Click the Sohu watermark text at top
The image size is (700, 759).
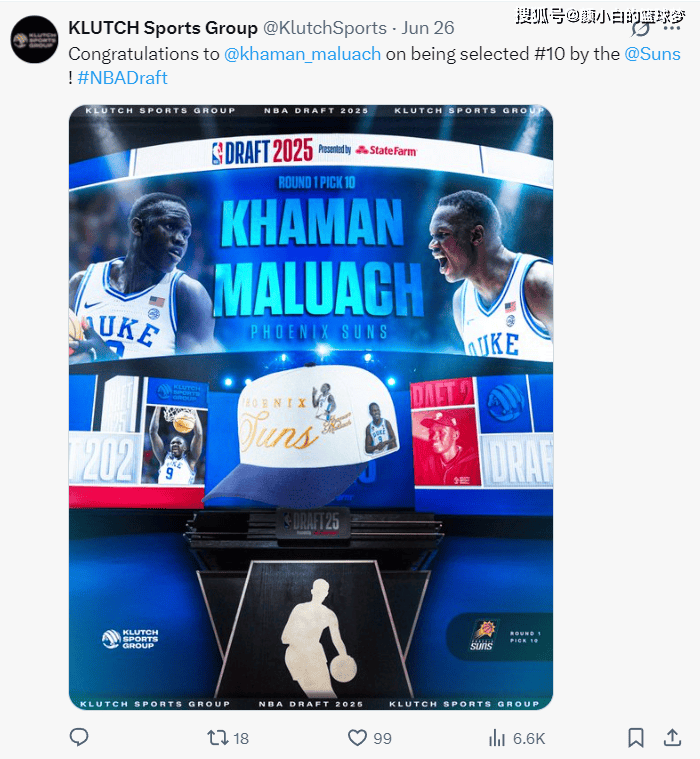(600, 16)
